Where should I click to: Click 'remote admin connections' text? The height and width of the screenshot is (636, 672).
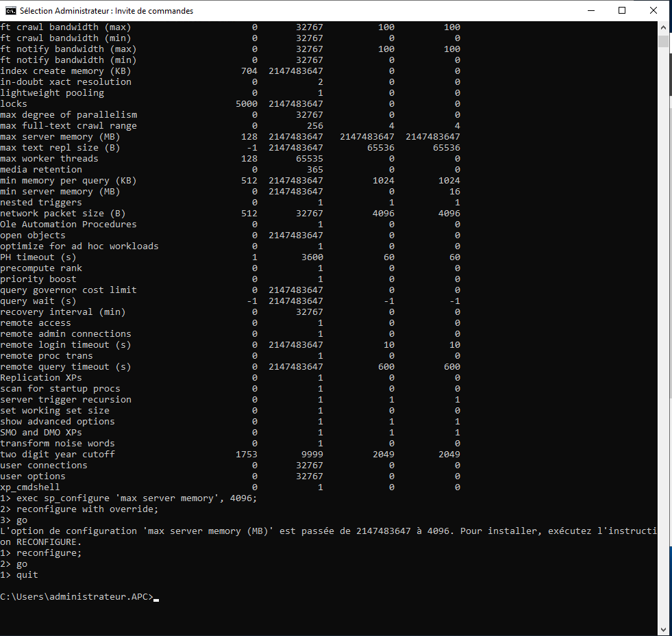click(x=66, y=333)
